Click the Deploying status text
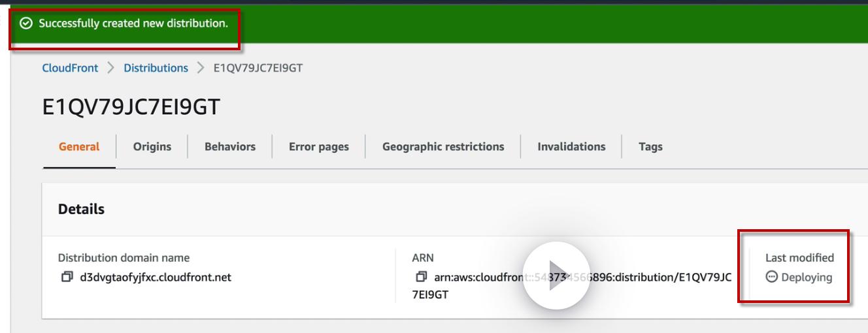This screenshot has height=333, width=868. coord(807,277)
